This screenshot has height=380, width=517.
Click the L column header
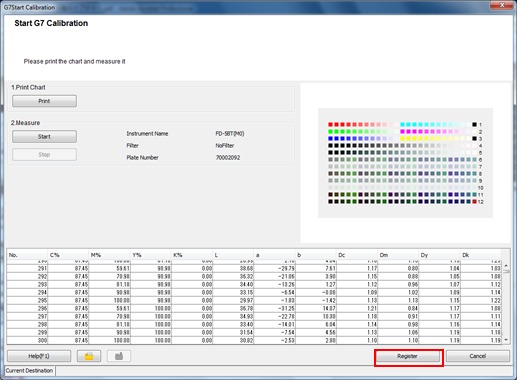[x=233, y=255]
